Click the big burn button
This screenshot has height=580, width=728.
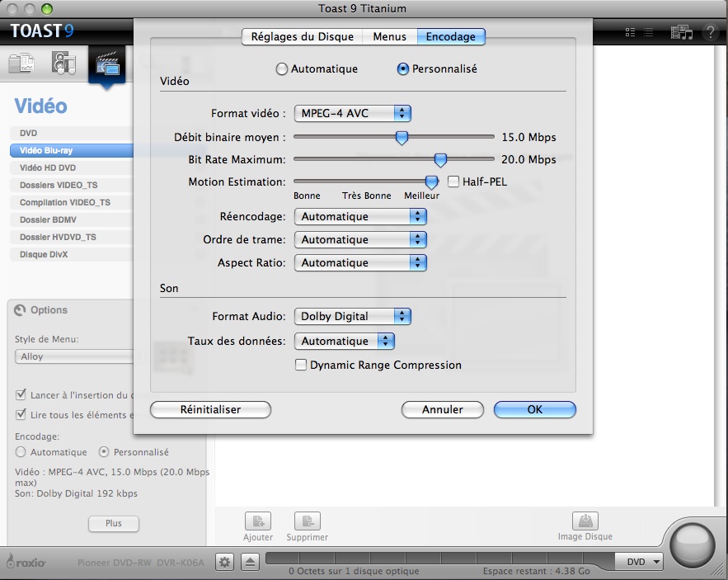pos(693,545)
